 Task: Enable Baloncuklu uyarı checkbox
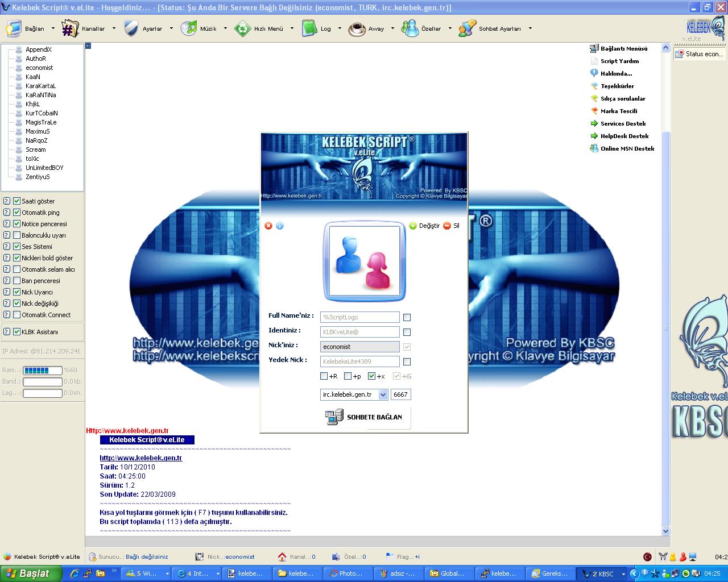tap(17, 235)
